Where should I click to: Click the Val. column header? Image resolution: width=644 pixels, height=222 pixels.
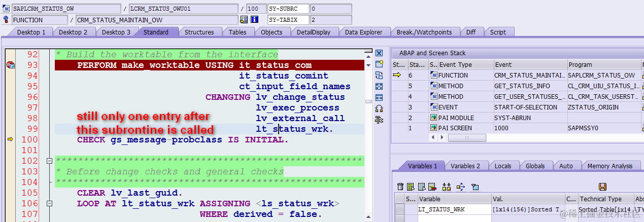click(x=528, y=199)
